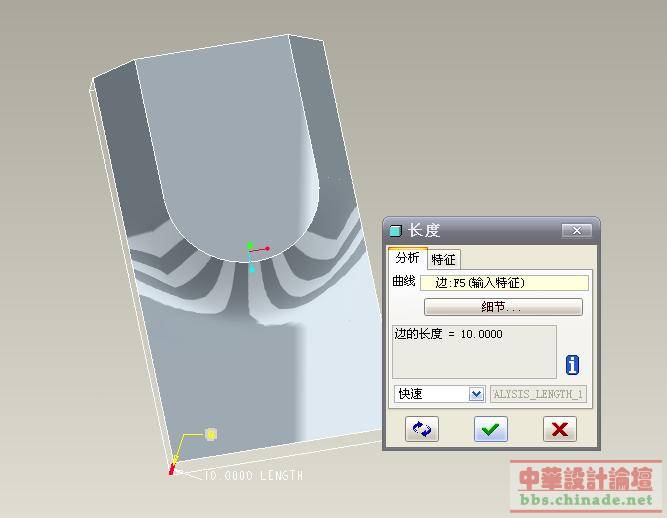Click the 边的长度 = 10.0000 result text
The width and height of the screenshot is (667, 518).
[448, 334]
